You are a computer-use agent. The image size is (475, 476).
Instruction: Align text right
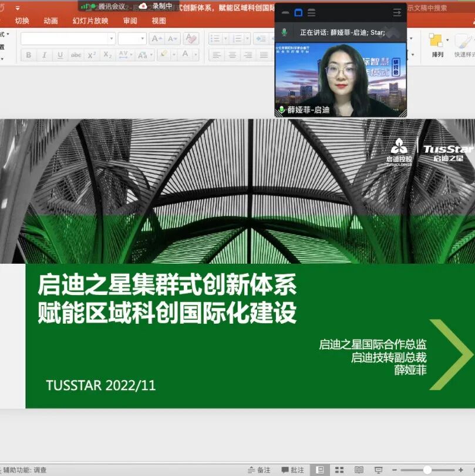(248, 55)
